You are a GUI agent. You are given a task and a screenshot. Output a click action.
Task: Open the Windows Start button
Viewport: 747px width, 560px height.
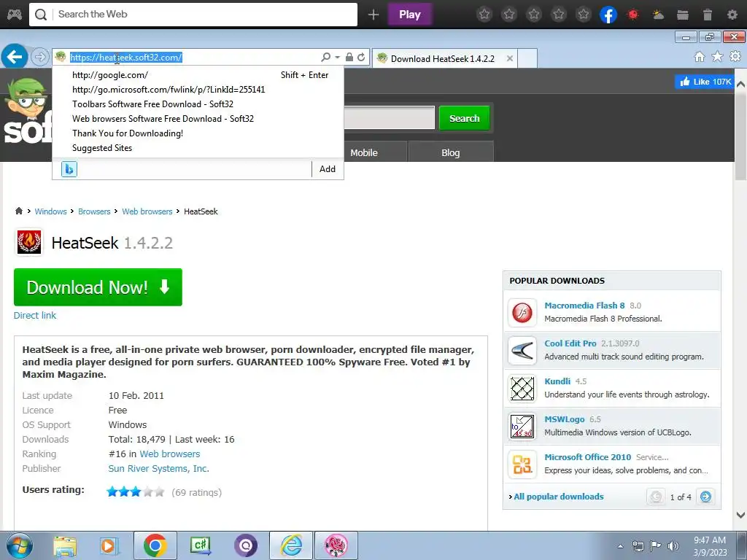point(19,545)
